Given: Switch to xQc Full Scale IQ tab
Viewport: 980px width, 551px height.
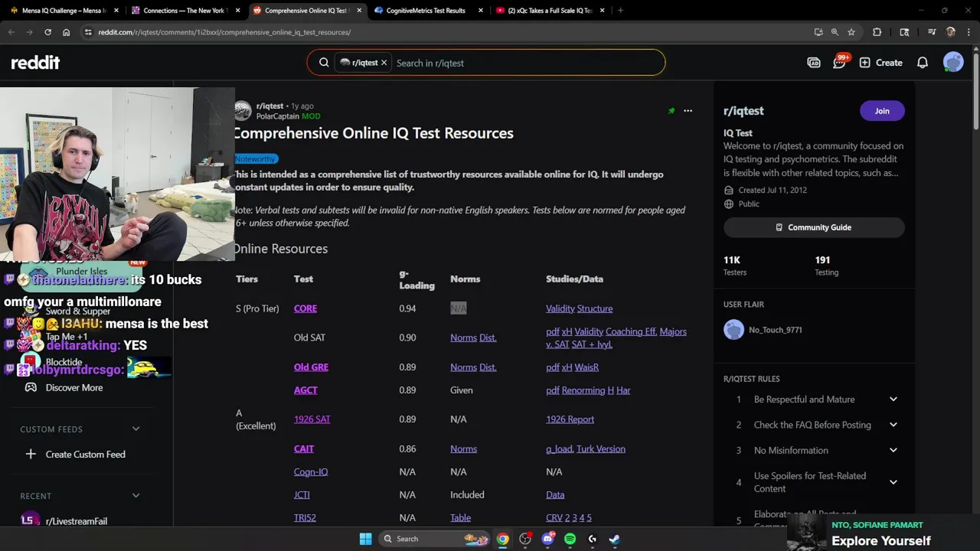Looking at the screenshot, I should point(550,11).
